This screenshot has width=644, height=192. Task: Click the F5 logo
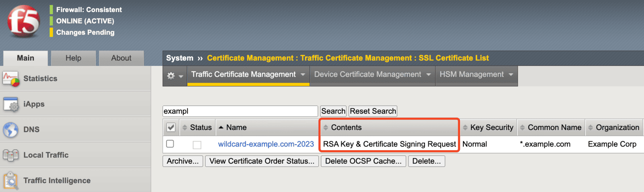pos(23,21)
